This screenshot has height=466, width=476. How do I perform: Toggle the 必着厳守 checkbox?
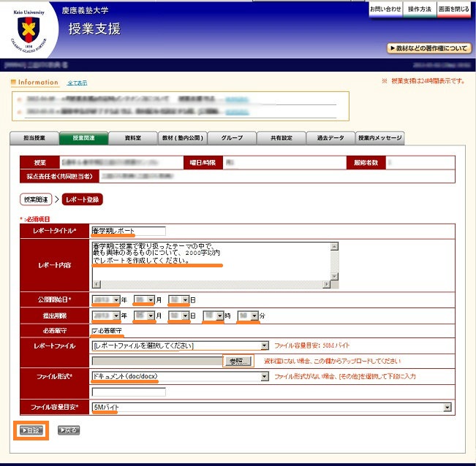(x=94, y=331)
